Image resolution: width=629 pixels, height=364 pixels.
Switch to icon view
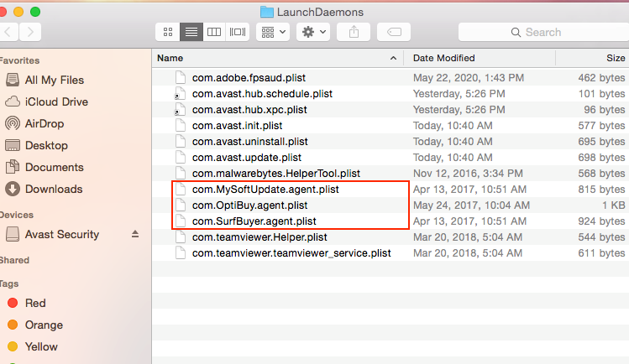[x=168, y=32]
